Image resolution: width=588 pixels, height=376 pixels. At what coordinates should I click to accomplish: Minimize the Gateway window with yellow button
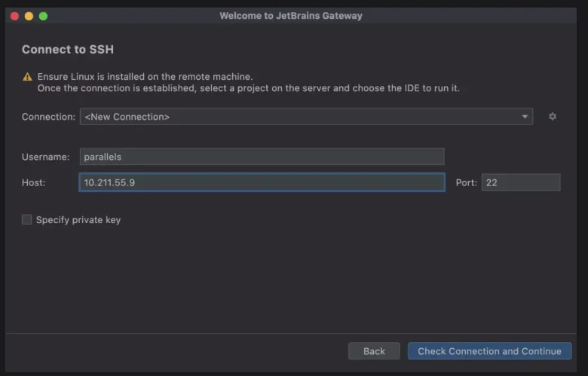pos(29,16)
